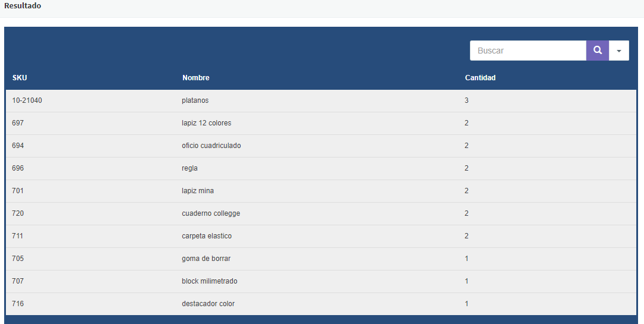Open the dropdown arrow beside search button
644x324 pixels.
[x=619, y=51]
